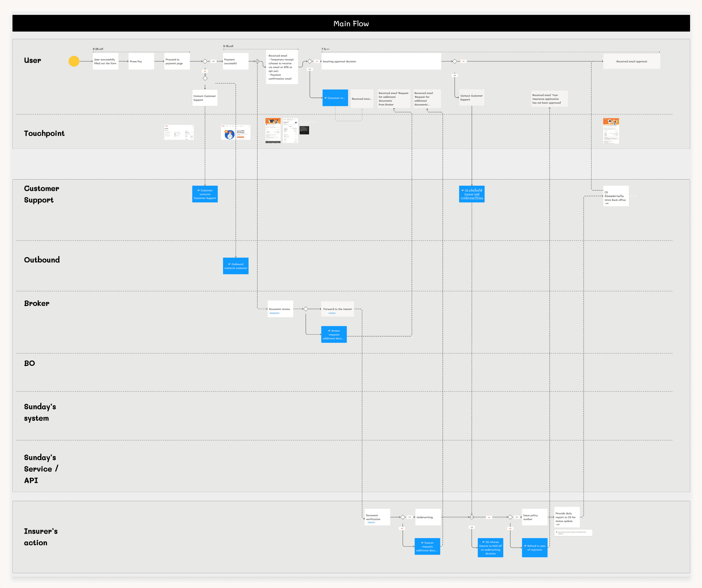This screenshot has height=588, width=702.
Task: Select the Main Flow title bar
Action: pos(351,23)
